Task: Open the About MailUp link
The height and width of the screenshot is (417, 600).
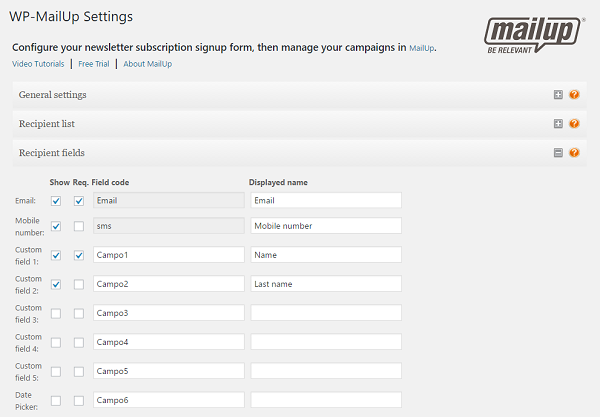Action: (x=147, y=64)
